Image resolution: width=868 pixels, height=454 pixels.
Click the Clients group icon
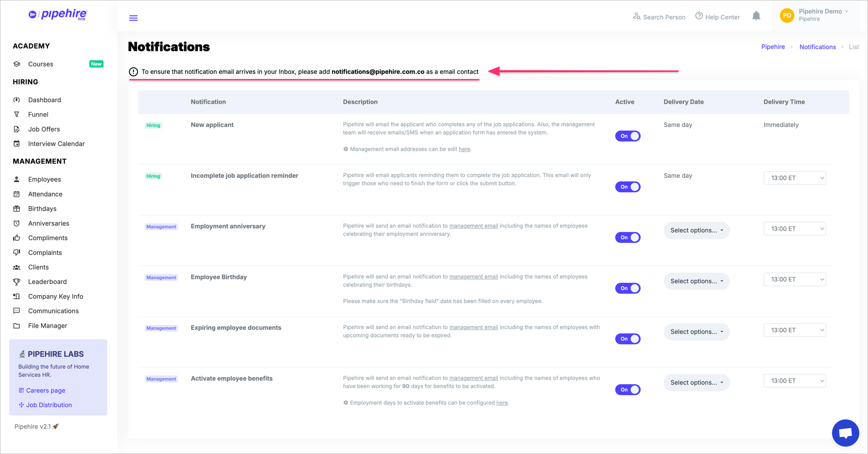coord(17,267)
